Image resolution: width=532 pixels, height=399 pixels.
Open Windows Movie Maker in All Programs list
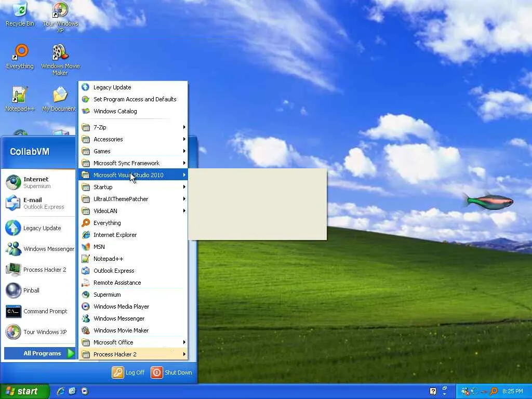tap(133, 330)
